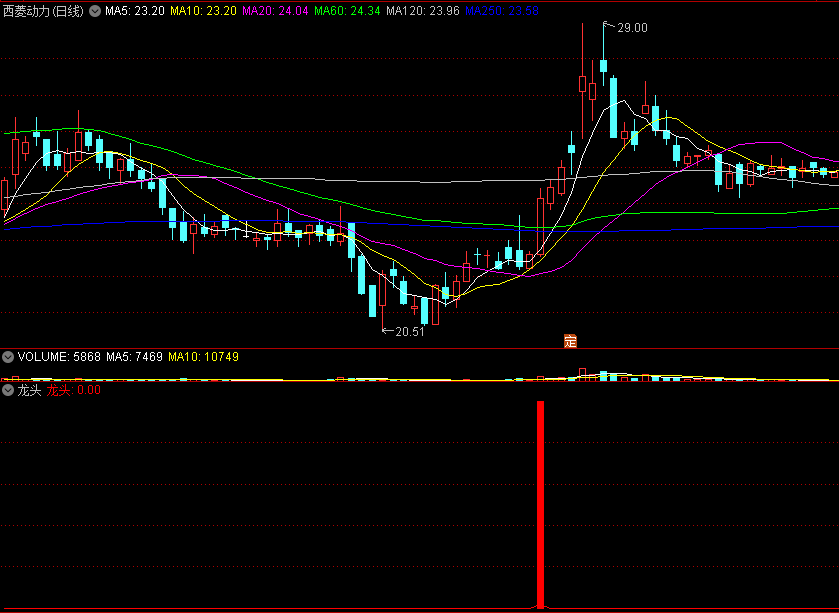The height and width of the screenshot is (613, 839).
Task: Expand the 西菱动力 main chart indicator dropdown
Action: click(x=95, y=11)
